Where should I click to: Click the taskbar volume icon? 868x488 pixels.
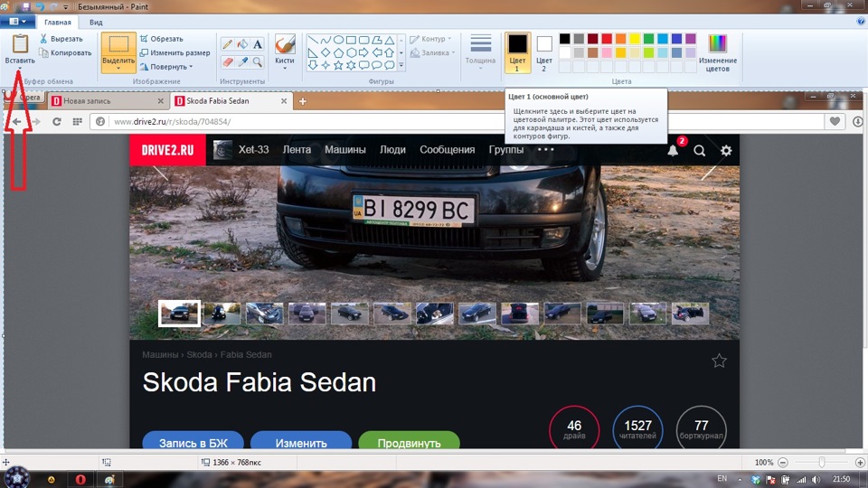(816, 479)
